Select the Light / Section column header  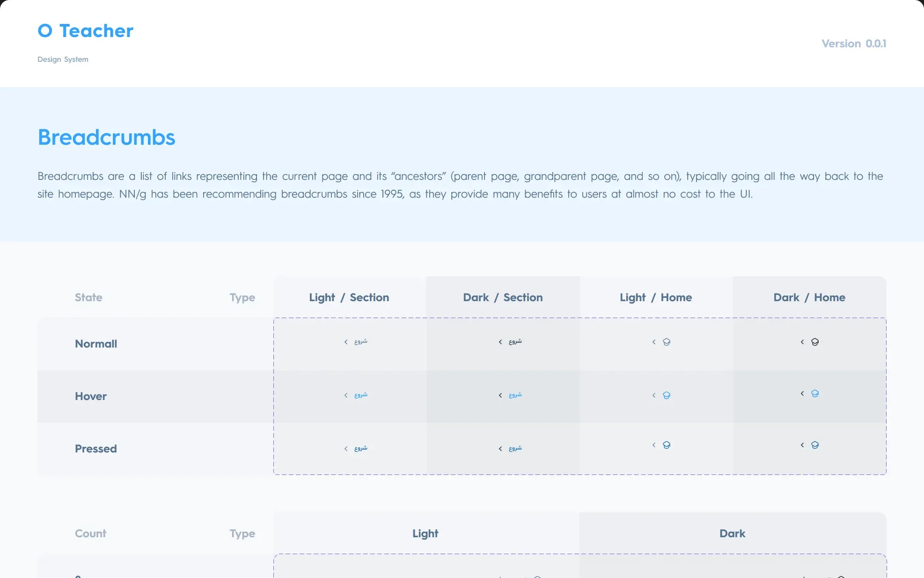click(x=349, y=297)
